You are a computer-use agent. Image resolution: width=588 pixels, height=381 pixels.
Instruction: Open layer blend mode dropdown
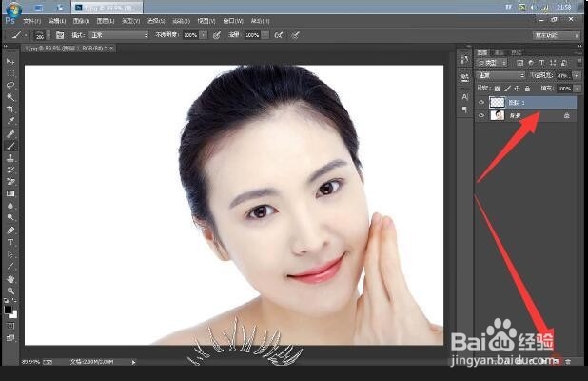point(500,76)
